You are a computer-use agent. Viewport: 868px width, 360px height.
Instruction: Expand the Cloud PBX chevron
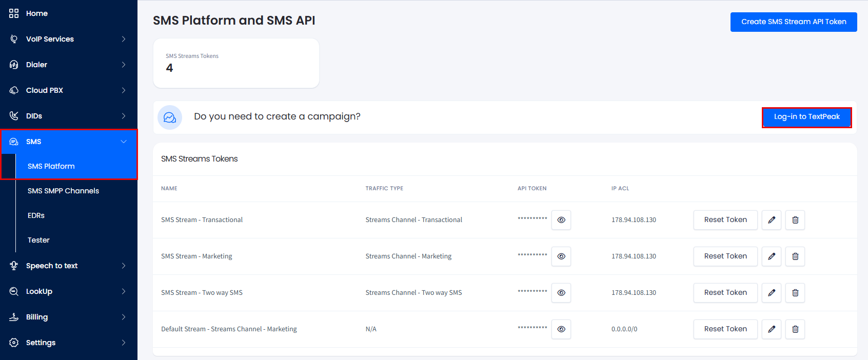tap(124, 90)
